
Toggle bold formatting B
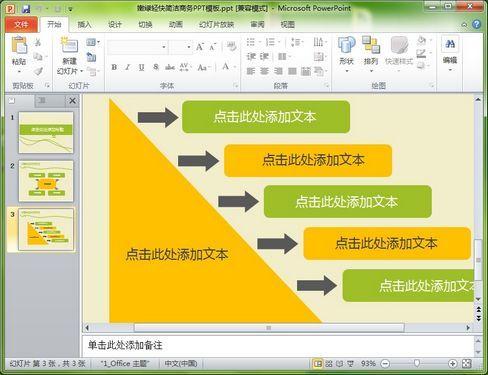tap(114, 67)
